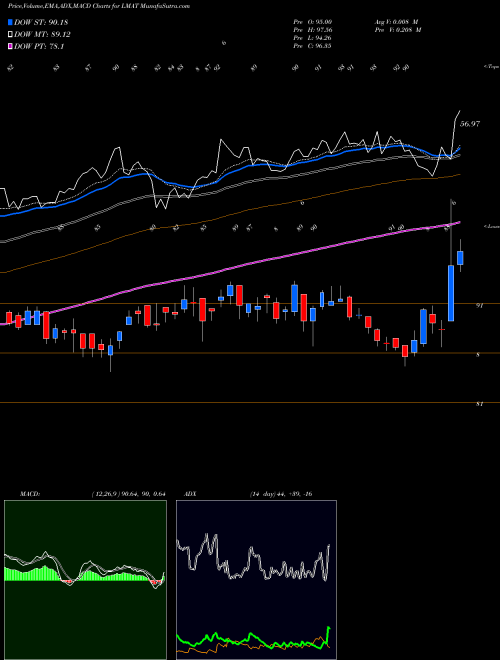Click the Pre H: 97.36 value
This screenshot has height=660, width=500.
point(312,29)
